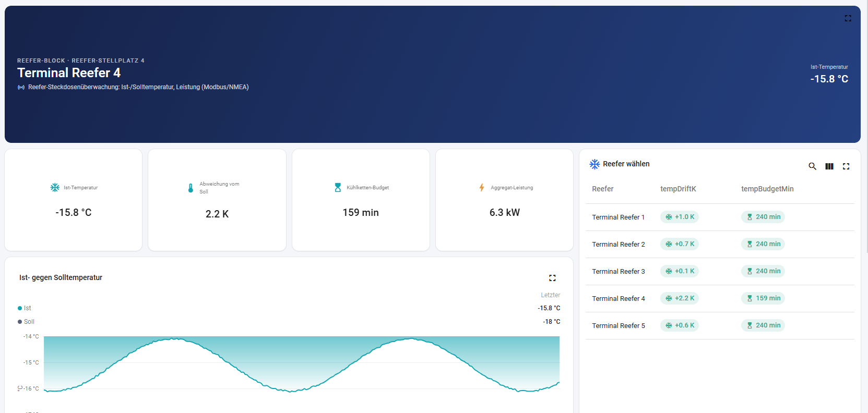Click the sensor icon beside Reefer-Steckdosenüberwachung

21,87
